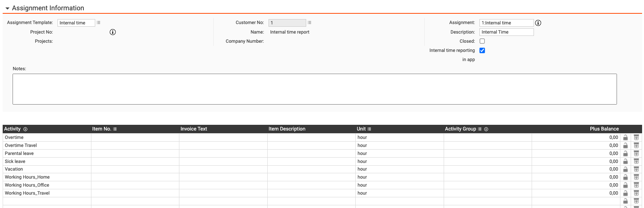The width and height of the screenshot is (644, 208).
Task: Open the Customer No list icon
Action: coord(310,23)
